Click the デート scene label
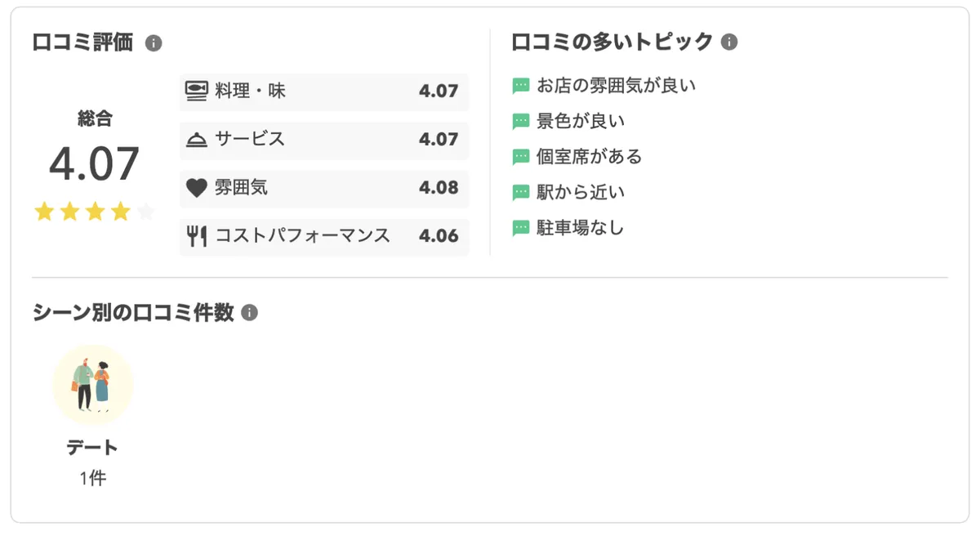 point(92,448)
